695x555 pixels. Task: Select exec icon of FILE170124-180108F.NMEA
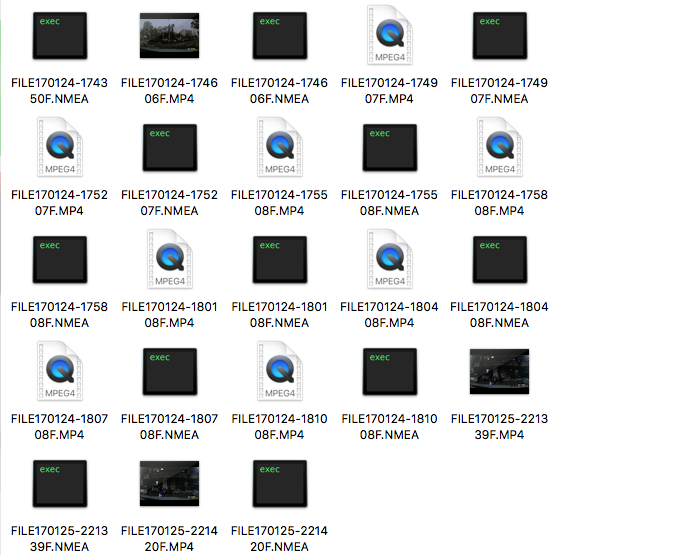point(280,260)
